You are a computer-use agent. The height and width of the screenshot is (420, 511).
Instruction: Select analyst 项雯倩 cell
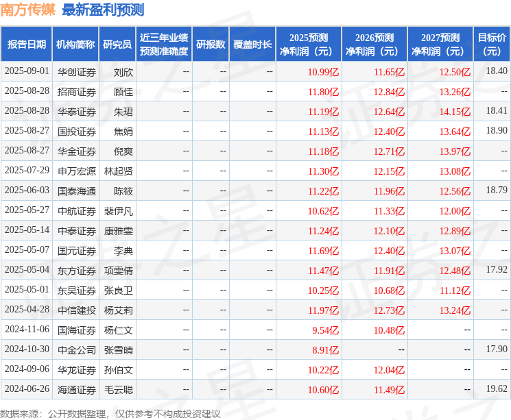click(x=118, y=271)
